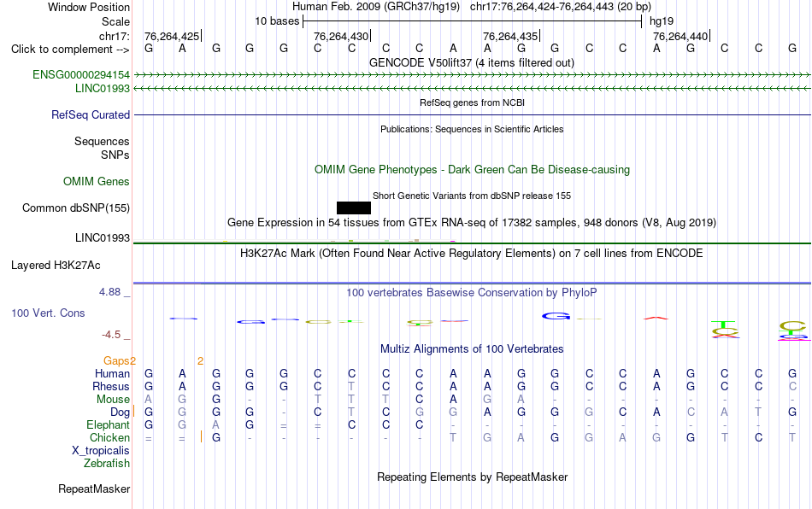Click the Zebrafish species row label

point(107,463)
